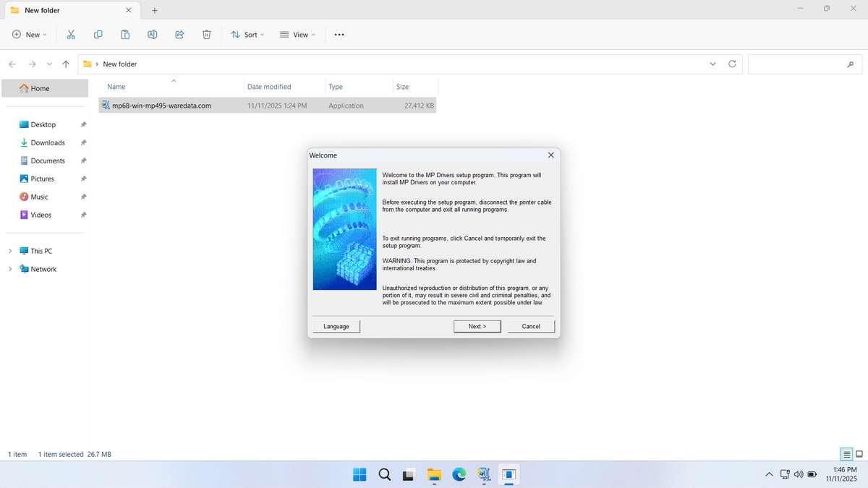The image size is (868, 488).
Task: Expand Network tree node
Action: pos(10,269)
